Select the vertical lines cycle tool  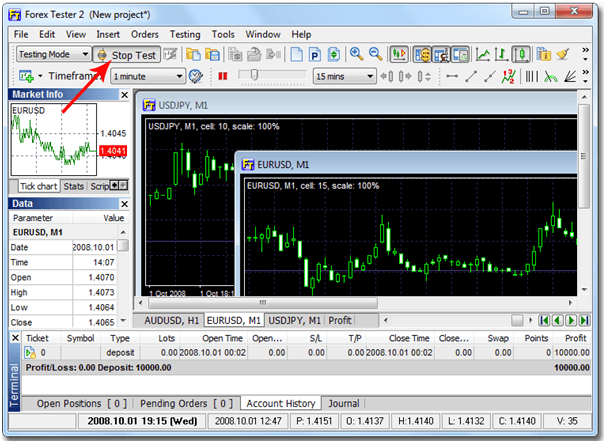pyautogui.click(x=531, y=76)
